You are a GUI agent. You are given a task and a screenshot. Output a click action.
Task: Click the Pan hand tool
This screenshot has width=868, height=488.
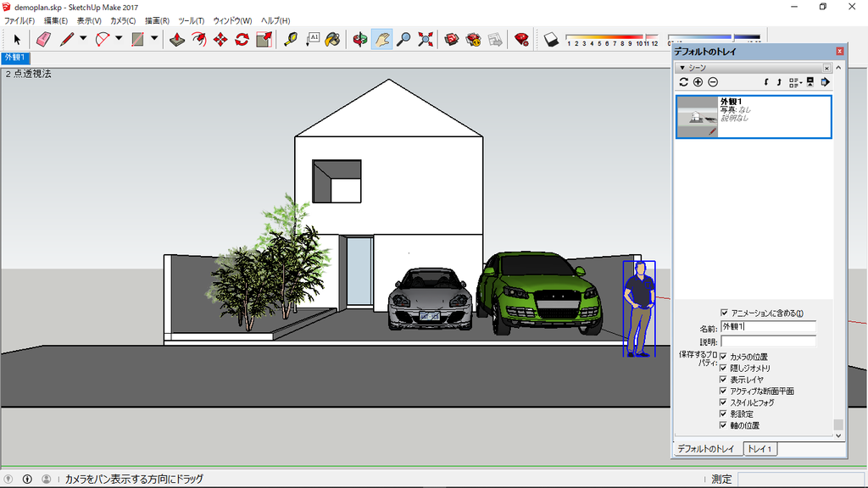(382, 39)
